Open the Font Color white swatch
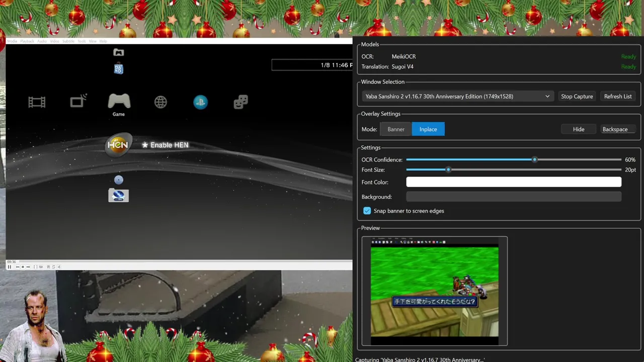 514,182
